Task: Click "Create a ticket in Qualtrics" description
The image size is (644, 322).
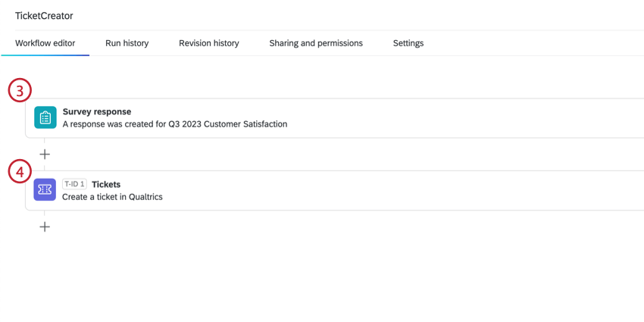Action: 112,197
